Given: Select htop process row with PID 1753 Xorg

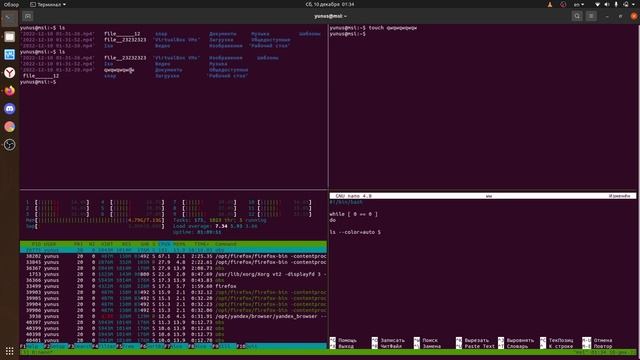Looking at the screenshot, I should pyautogui.click(x=173, y=274).
